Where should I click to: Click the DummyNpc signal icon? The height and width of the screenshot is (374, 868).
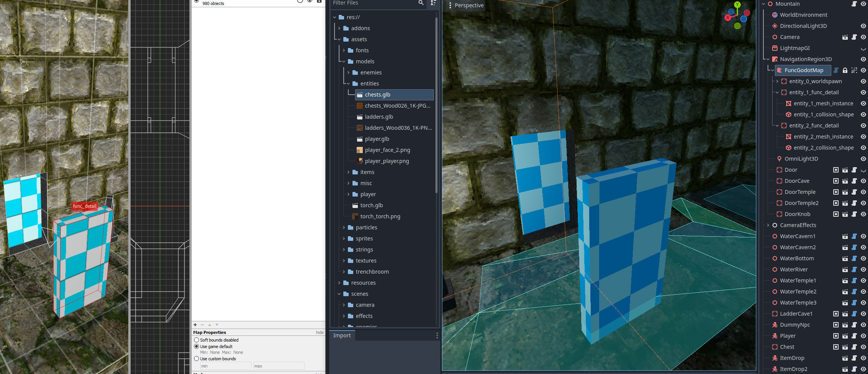836,325
